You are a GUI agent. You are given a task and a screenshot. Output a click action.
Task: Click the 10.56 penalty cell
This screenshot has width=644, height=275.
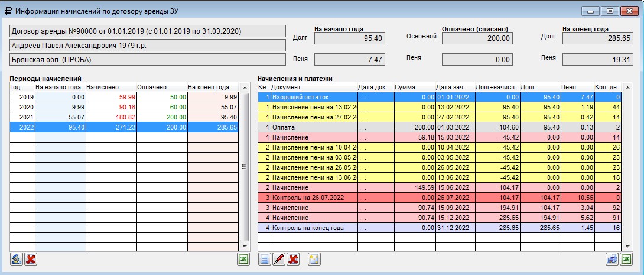(x=577, y=198)
